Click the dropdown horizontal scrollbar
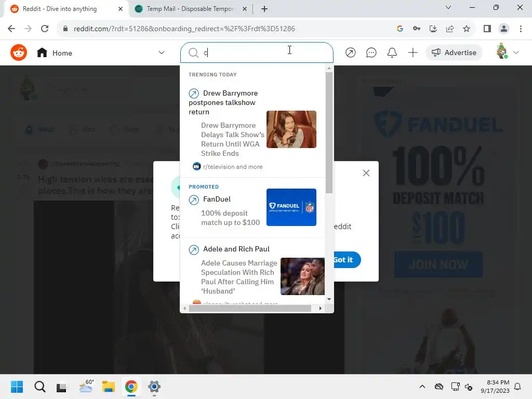Screen dimensions: 532x399 coord(250,308)
